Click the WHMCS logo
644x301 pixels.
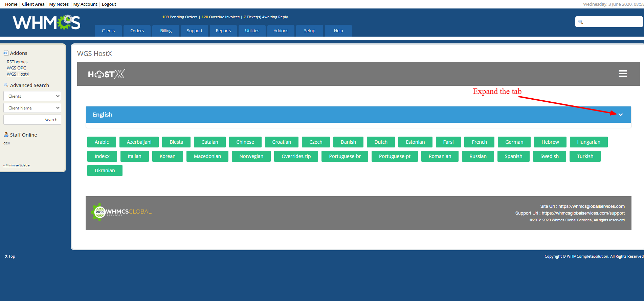pos(46,23)
